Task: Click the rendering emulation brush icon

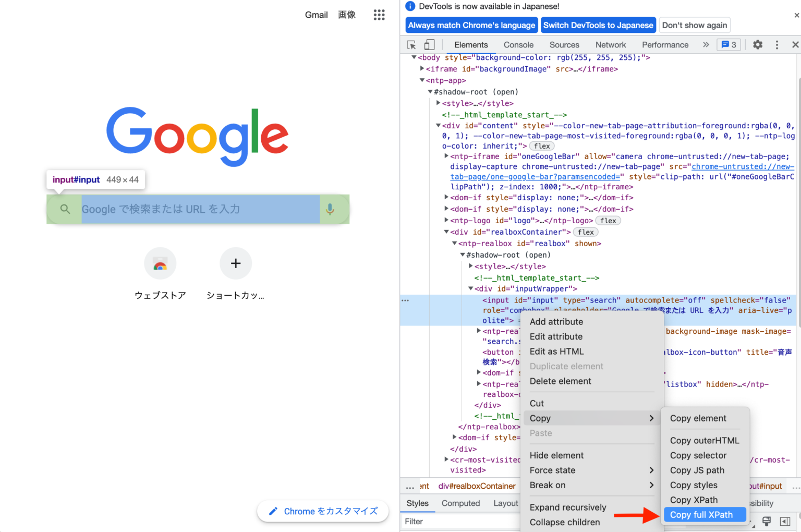Action: click(767, 521)
